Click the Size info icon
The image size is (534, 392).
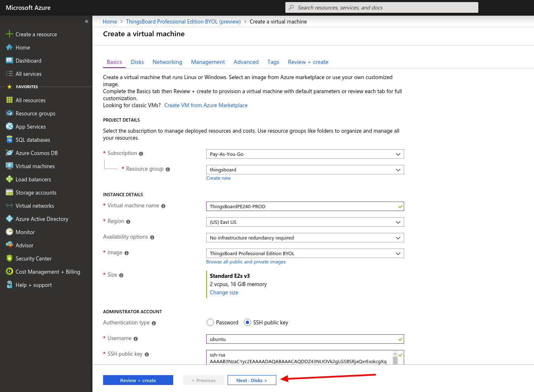121,275
